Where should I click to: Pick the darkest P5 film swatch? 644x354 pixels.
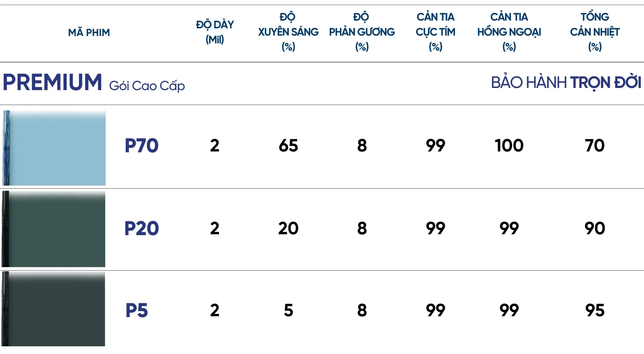pyautogui.click(x=55, y=309)
